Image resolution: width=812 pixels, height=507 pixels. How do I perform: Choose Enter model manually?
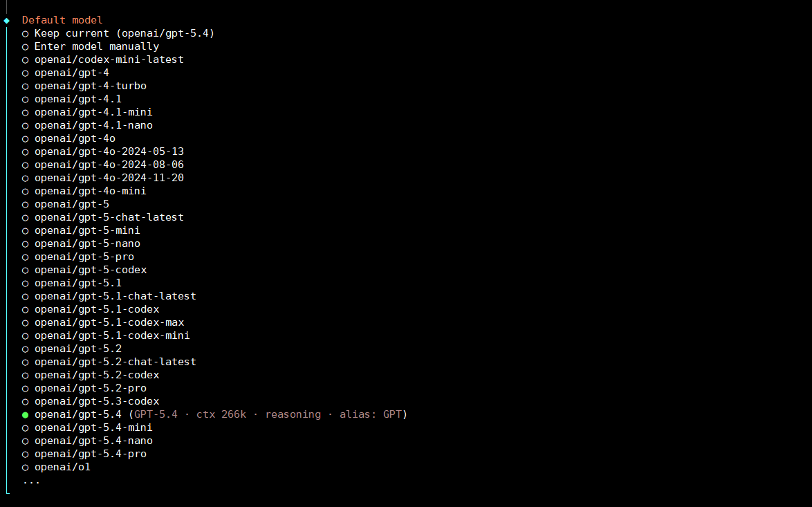point(97,46)
